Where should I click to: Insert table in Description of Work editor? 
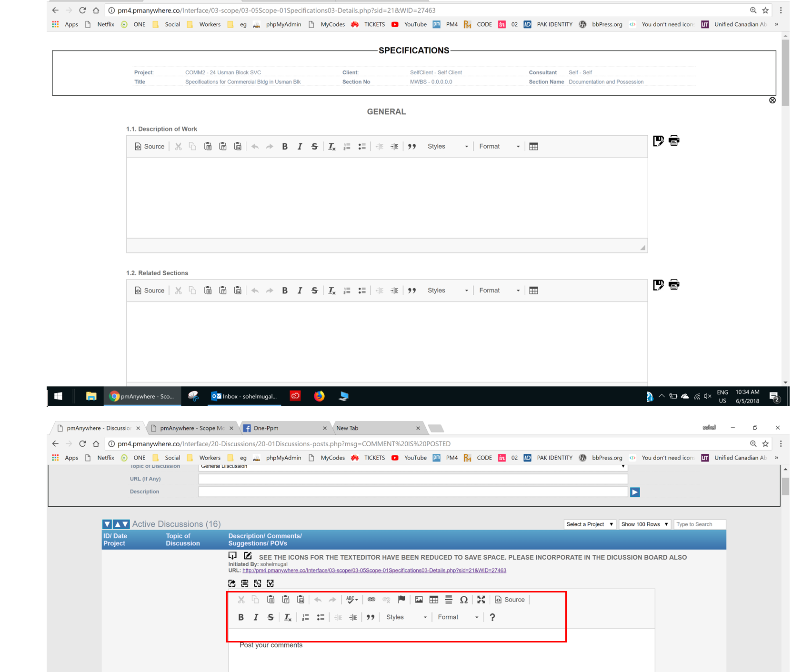click(533, 147)
